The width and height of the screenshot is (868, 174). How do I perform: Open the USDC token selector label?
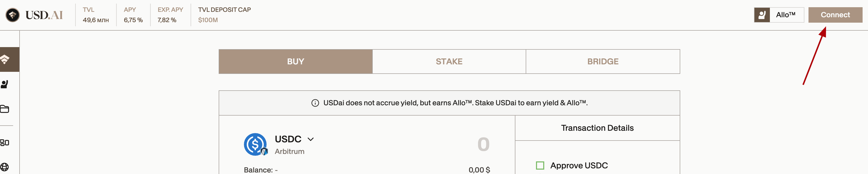coord(288,139)
